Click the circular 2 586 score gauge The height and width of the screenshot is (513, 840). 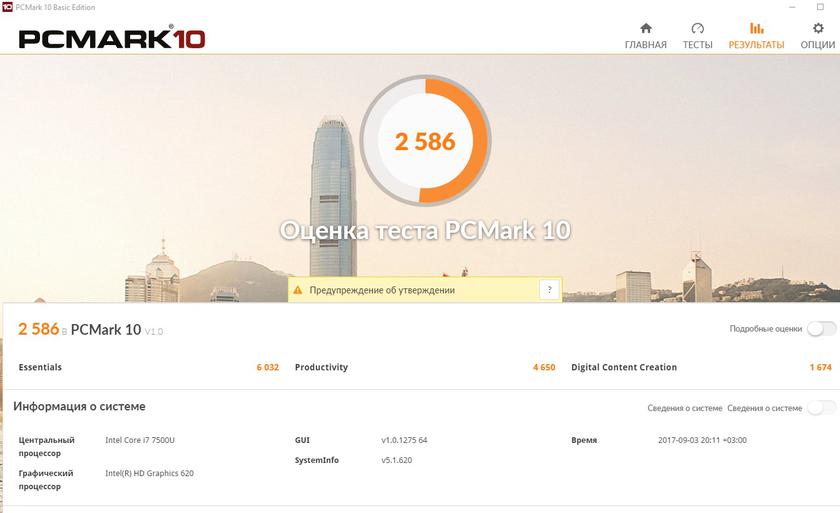[425, 141]
